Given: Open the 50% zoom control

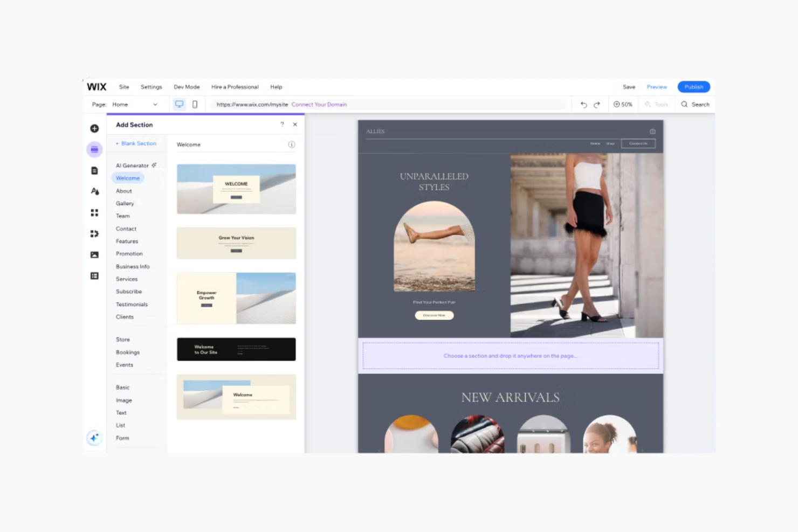Looking at the screenshot, I should pos(623,104).
